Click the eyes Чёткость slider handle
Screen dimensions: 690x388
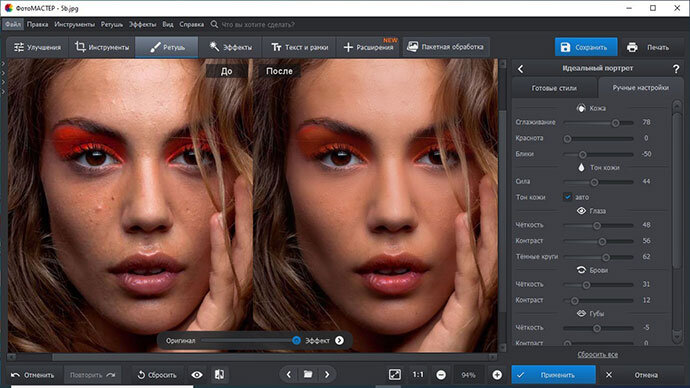(x=597, y=225)
